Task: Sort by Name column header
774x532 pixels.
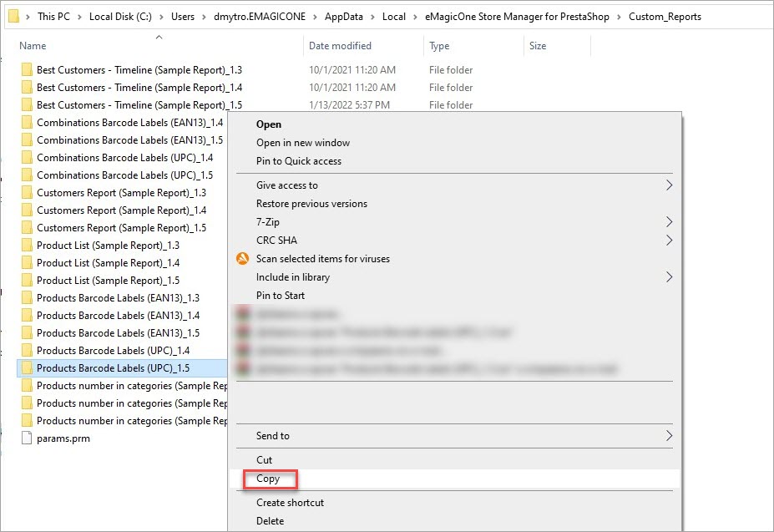Action: 33,45
